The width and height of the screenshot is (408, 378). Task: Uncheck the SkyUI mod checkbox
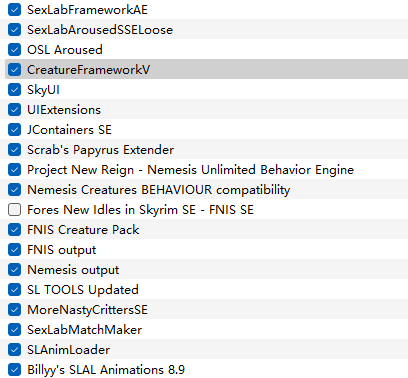[14, 90]
